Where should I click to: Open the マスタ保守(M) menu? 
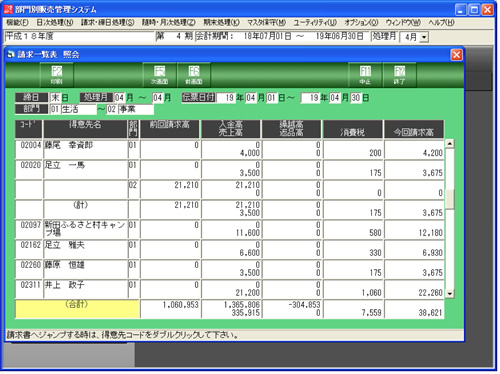pyautogui.click(x=266, y=23)
